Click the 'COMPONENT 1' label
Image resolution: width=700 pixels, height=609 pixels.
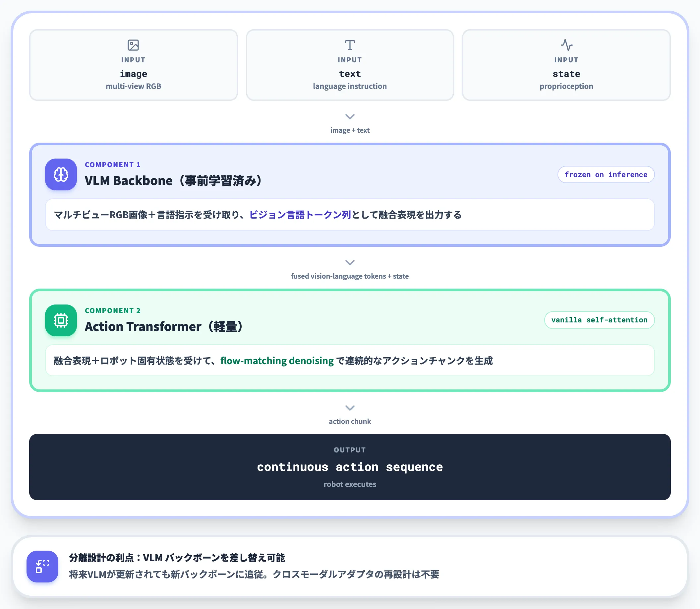click(112, 165)
